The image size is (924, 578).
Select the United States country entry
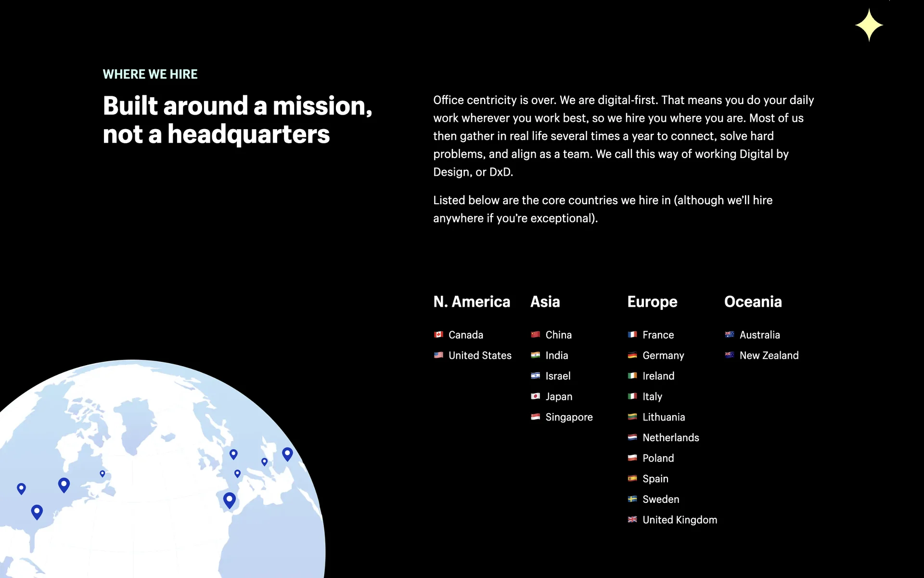[480, 355]
